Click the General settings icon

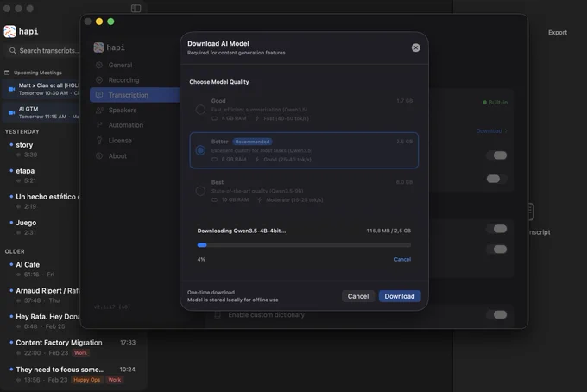pyautogui.click(x=99, y=65)
